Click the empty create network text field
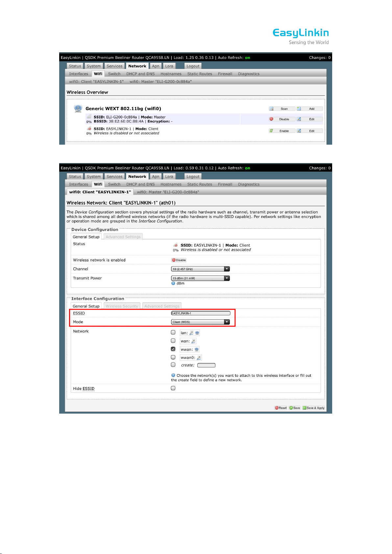Screen dimensions: 392x554 206,365
